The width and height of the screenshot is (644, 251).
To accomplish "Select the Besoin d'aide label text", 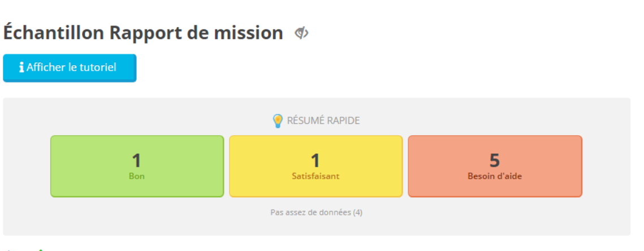I will pos(495,176).
